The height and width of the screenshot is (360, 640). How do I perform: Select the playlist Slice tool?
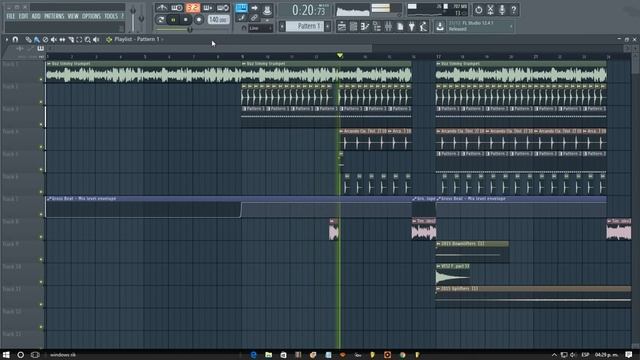pyautogui.click(x=71, y=40)
